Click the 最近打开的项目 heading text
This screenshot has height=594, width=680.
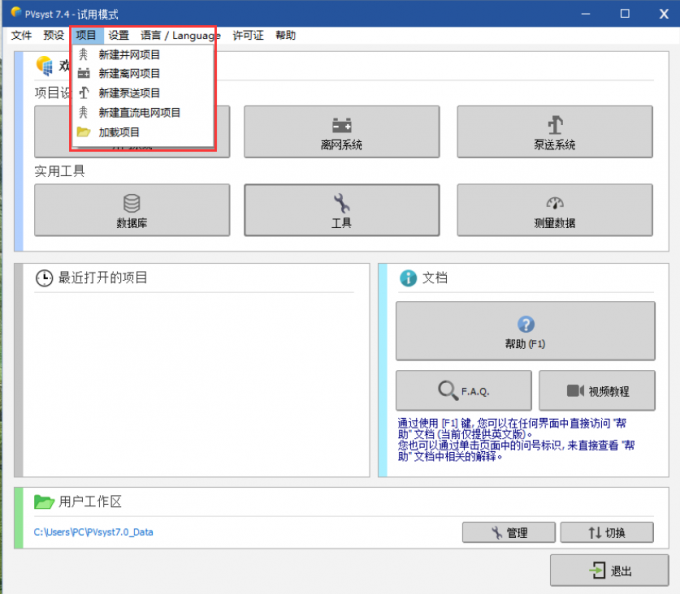point(103,277)
